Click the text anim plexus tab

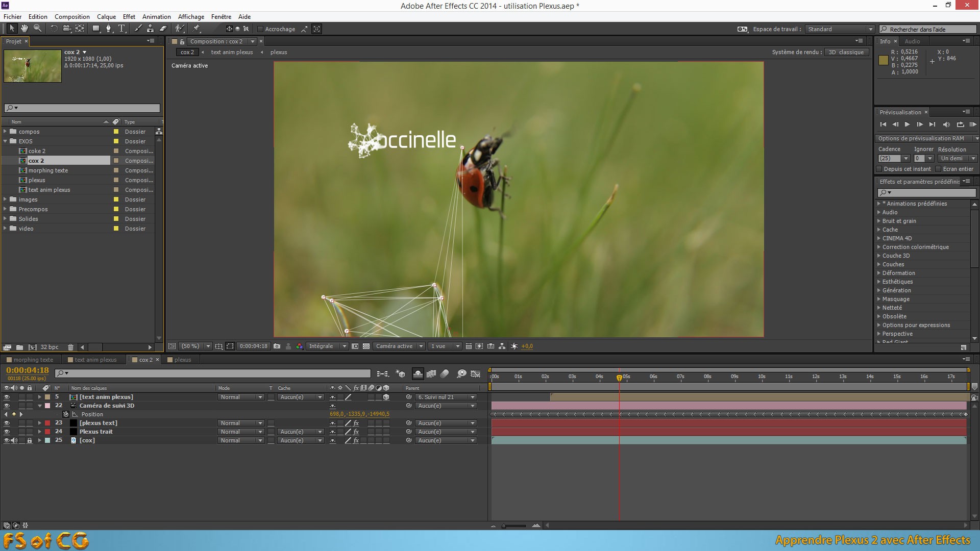click(x=95, y=359)
